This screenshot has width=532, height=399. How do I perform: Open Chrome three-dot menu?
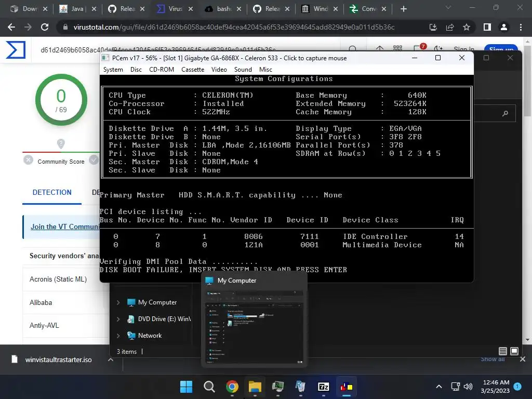[x=521, y=27]
